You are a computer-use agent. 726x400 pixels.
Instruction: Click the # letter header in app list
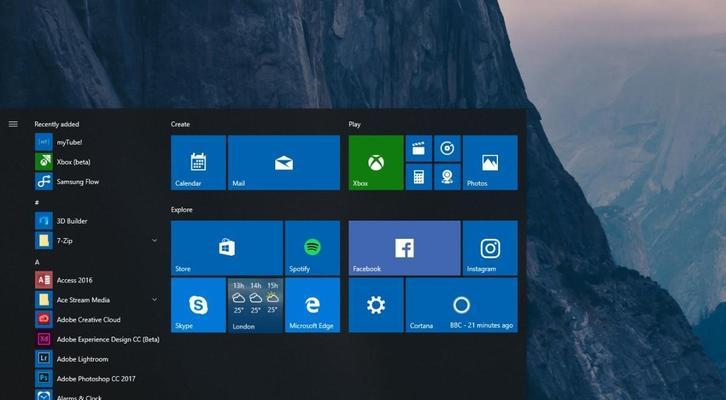pyautogui.click(x=37, y=202)
